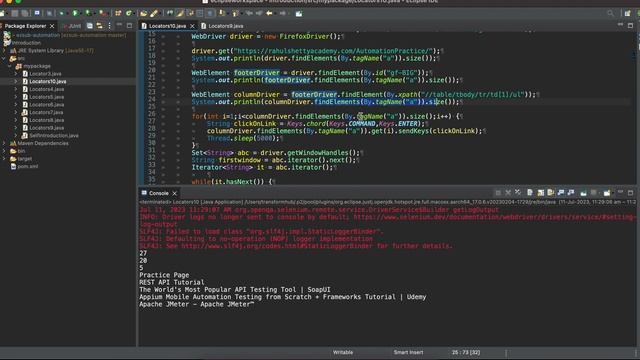Select the Package Explorer tab

pyautogui.click(x=25, y=26)
